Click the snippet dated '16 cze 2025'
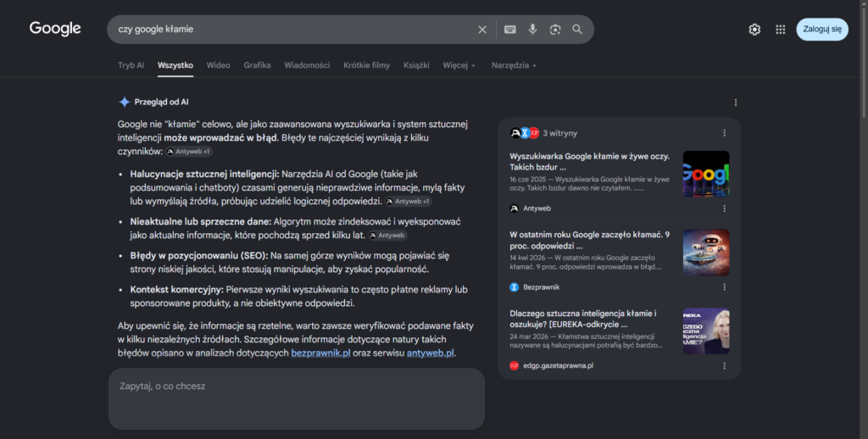 (x=590, y=184)
